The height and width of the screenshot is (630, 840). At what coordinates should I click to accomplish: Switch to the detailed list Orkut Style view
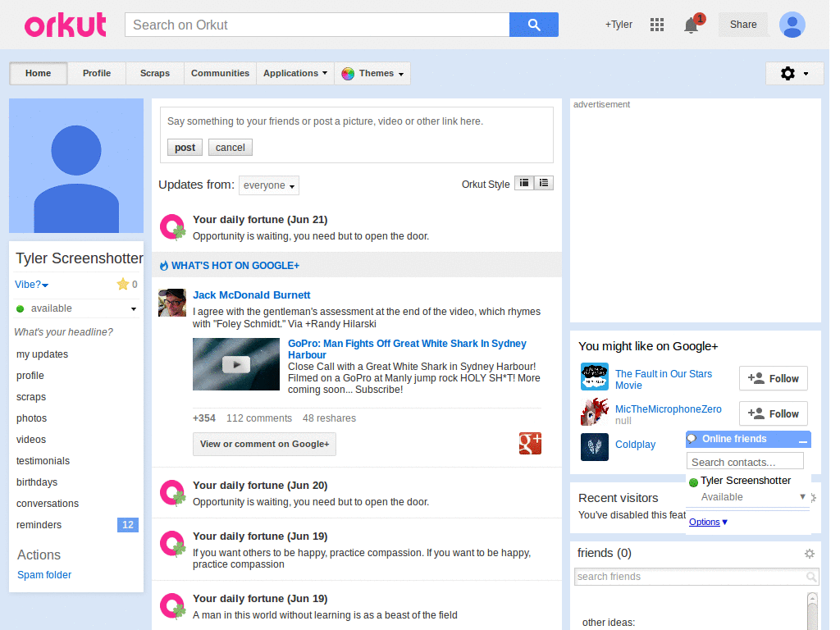pos(544,183)
